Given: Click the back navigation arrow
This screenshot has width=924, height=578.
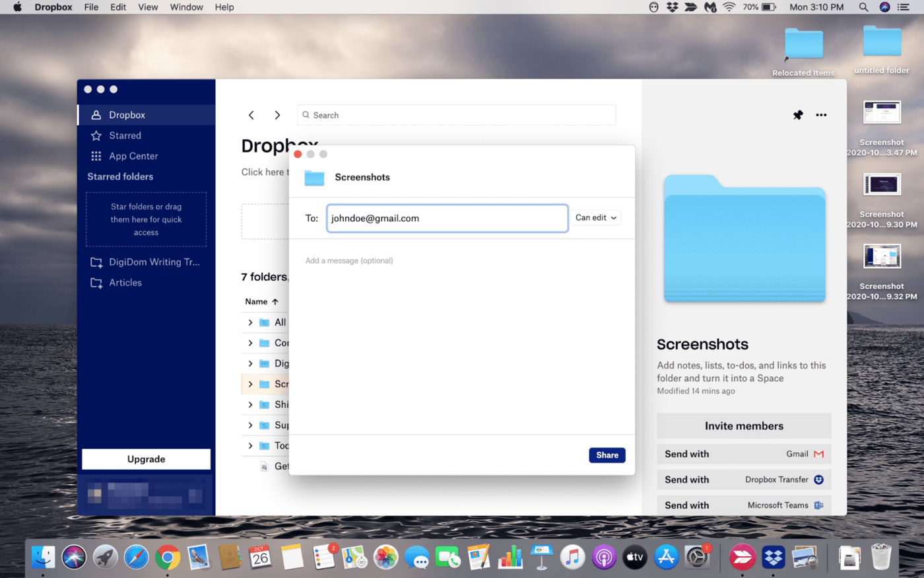Looking at the screenshot, I should point(251,114).
